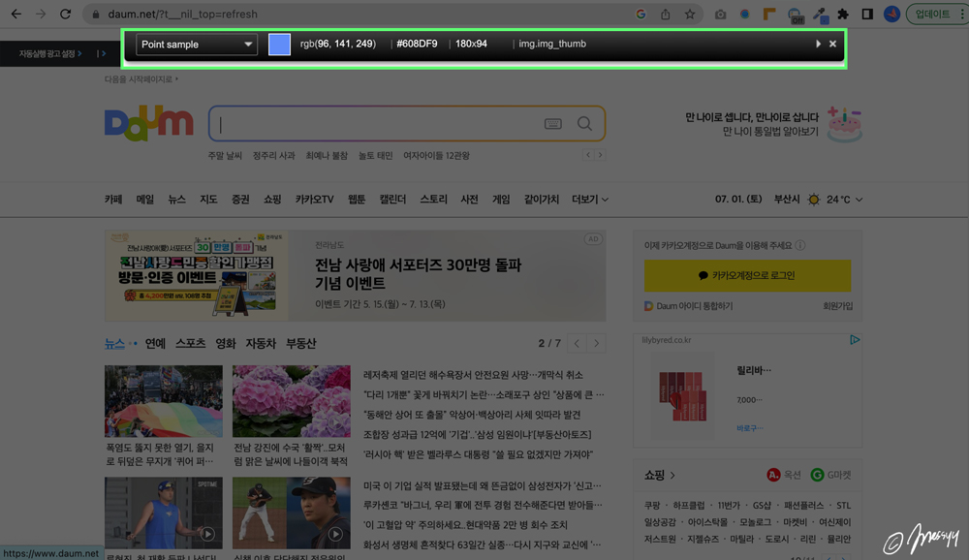Click the search magnifier button
Screen dimensions: 969x560
[x=584, y=124]
